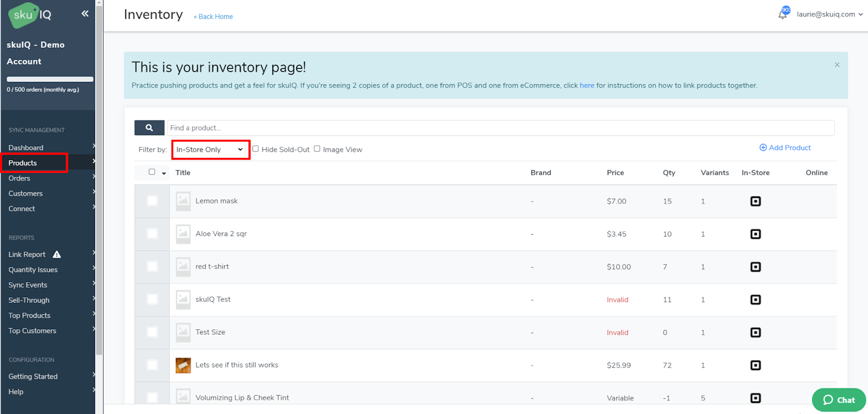The width and height of the screenshot is (868, 414).
Task: Check the box for Aloe Vera 2 sqr
Action: coord(152,234)
